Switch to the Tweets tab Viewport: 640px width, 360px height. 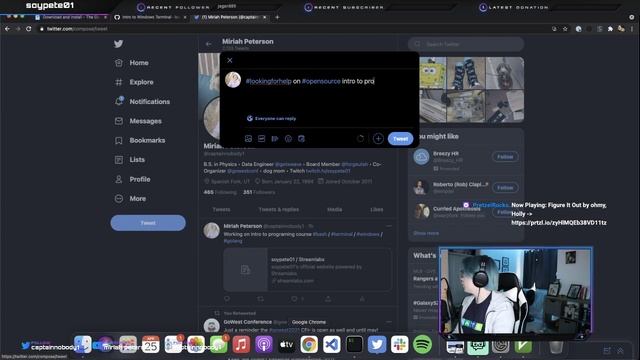coord(221,209)
